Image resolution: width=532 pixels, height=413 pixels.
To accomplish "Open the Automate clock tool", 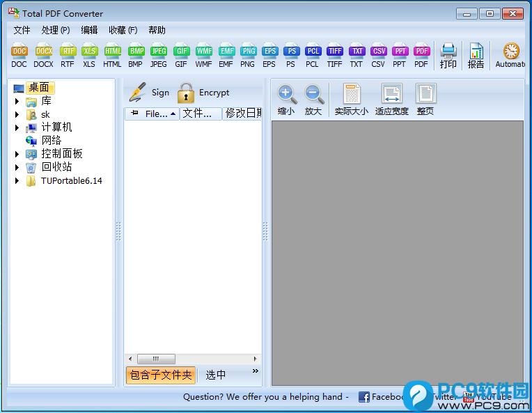I will click(510, 55).
